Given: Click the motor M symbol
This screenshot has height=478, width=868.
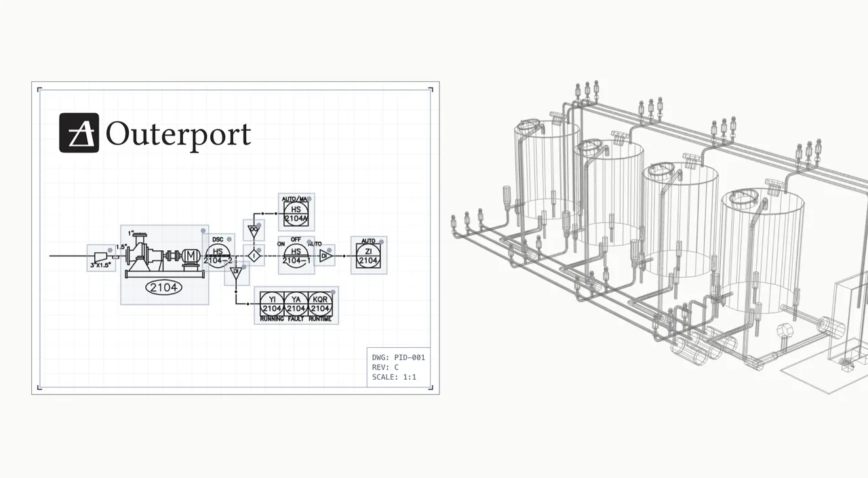Looking at the screenshot, I should click(x=191, y=256).
